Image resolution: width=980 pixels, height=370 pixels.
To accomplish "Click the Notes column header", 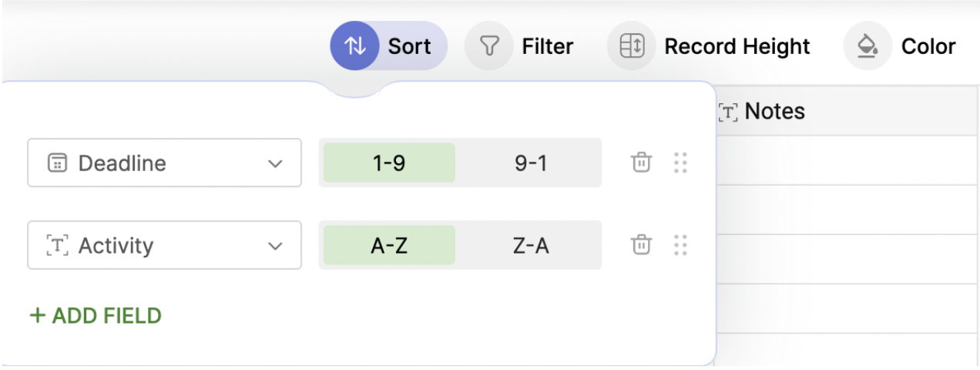I will (x=774, y=112).
